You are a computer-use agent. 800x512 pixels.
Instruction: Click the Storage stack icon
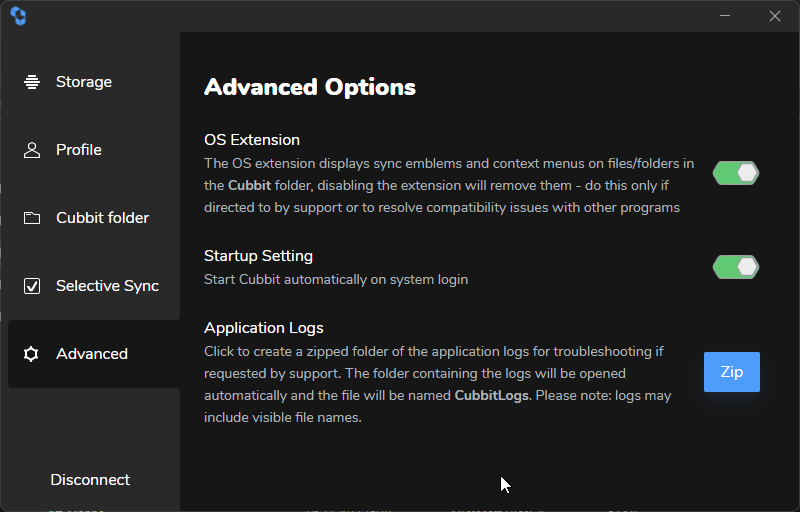coord(32,82)
